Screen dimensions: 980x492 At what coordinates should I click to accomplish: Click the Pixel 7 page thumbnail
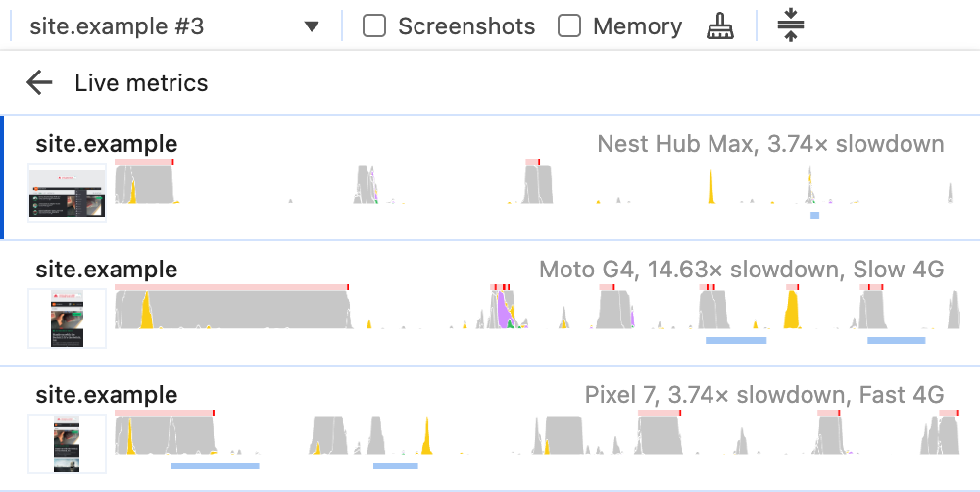pyautogui.click(x=67, y=443)
